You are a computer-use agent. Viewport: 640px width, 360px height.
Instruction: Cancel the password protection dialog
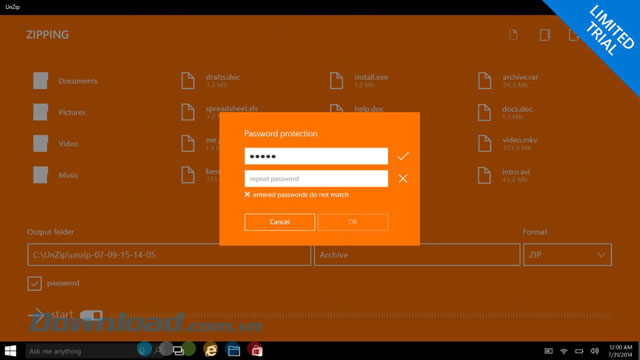click(x=280, y=222)
